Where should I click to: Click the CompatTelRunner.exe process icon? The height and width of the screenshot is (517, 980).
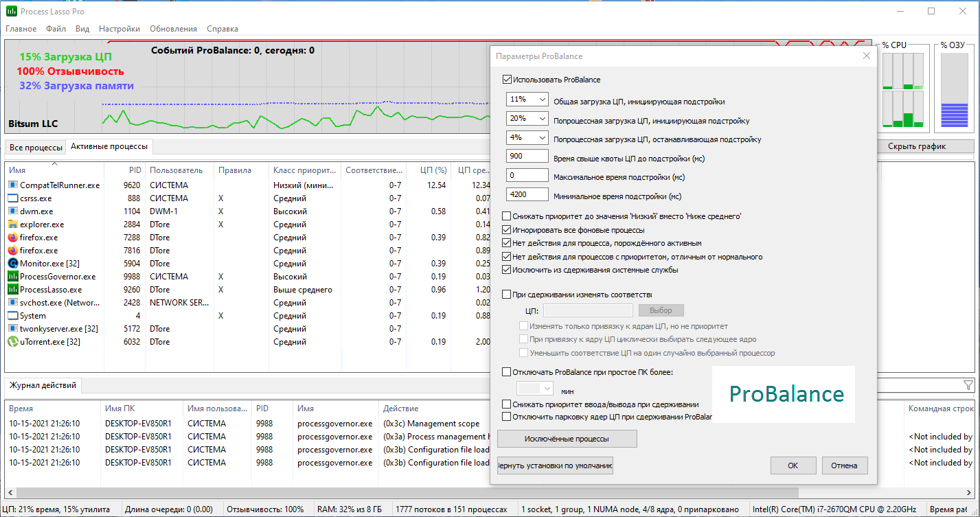point(13,185)
